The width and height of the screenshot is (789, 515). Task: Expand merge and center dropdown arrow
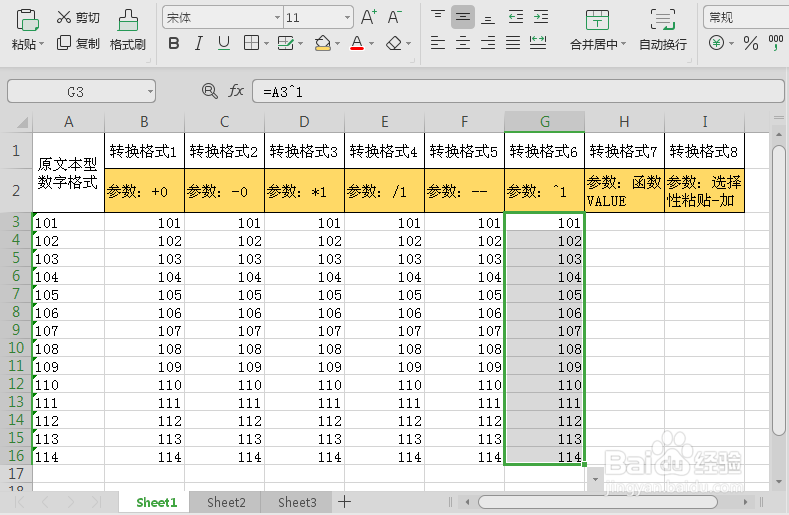point(623,44)
